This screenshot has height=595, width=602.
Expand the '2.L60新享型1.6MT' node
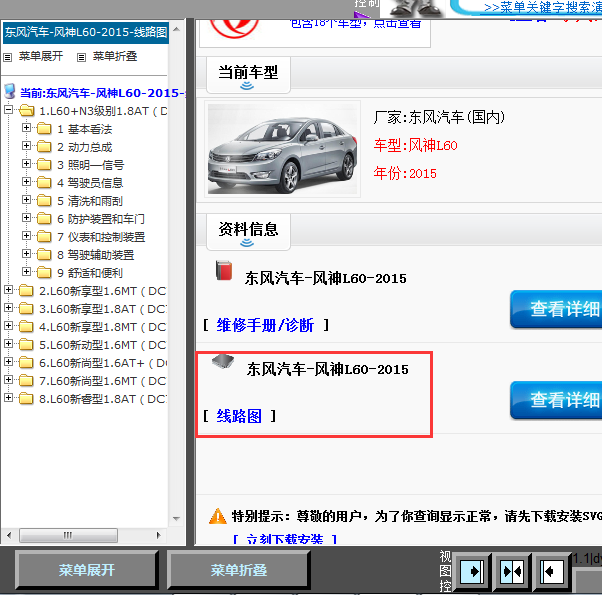tap(8, 290)
